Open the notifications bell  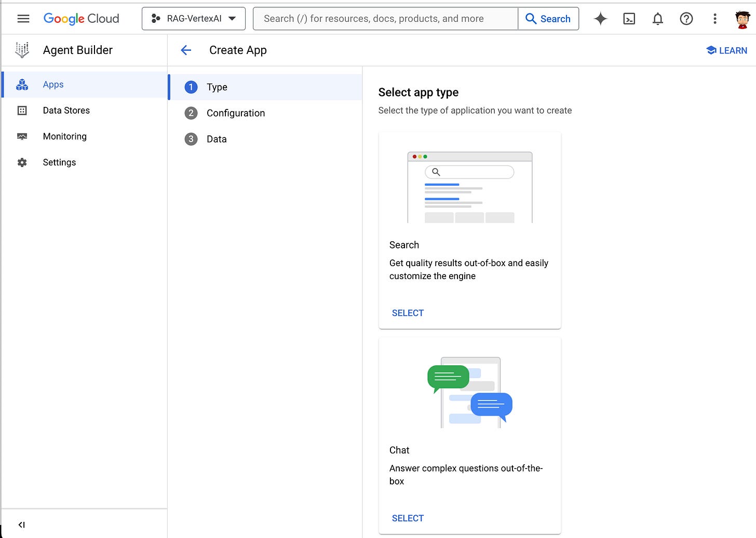point(658,19)
